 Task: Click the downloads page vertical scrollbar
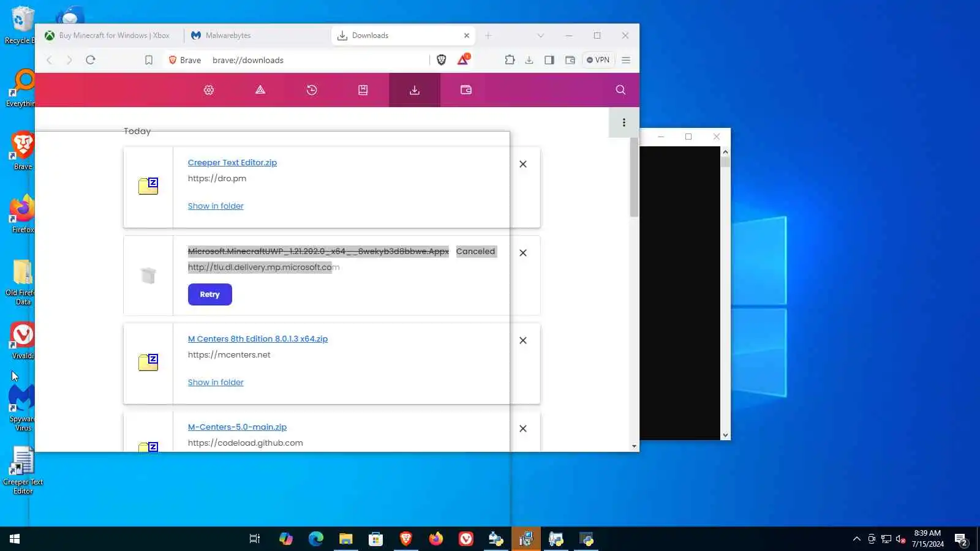(x=634, y=177)
